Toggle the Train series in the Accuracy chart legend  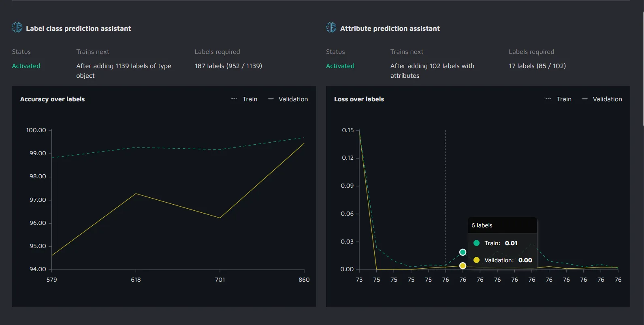coord(245,99)
